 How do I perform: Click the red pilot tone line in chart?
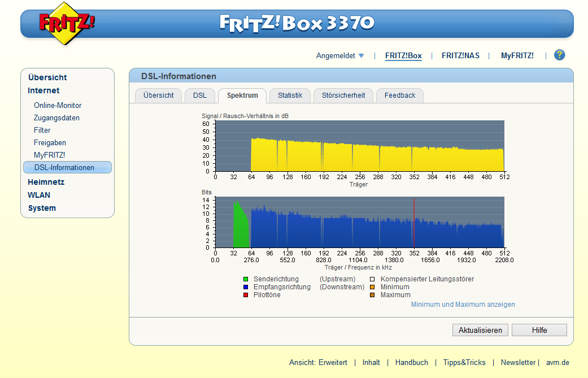(x=413, y=223)
